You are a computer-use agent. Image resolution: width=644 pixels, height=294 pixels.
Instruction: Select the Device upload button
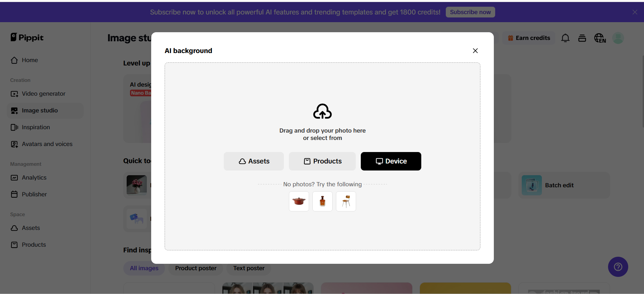point(391,161)
